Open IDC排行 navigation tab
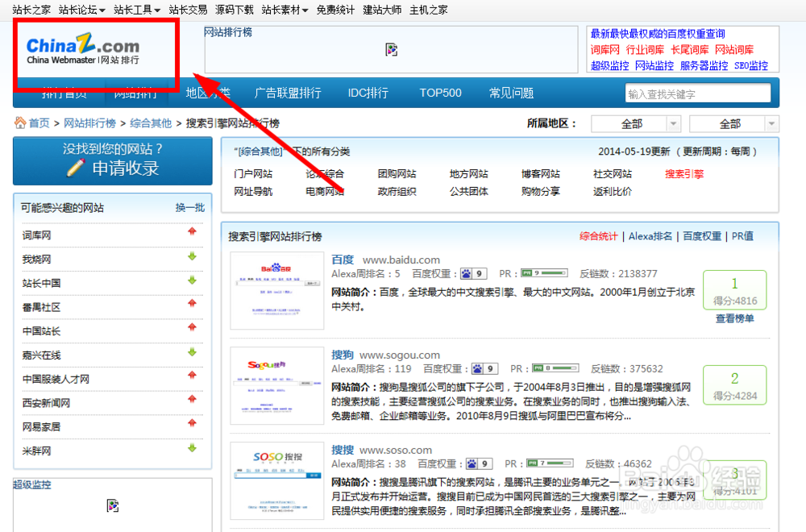Screen dimensions: 806x532 click(368, 93)
